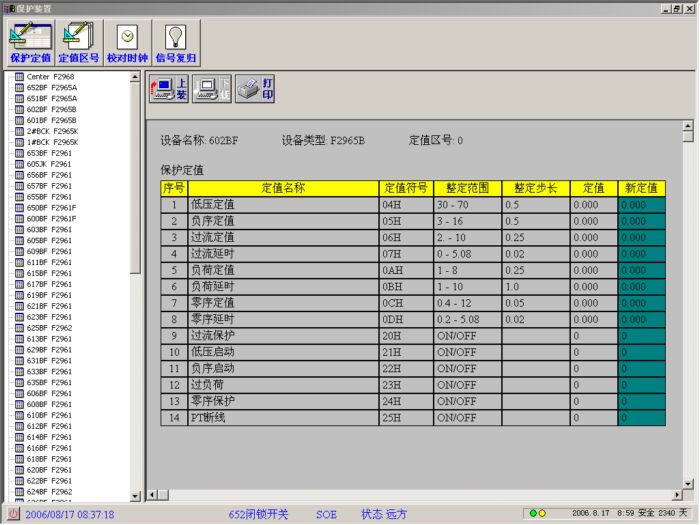Click right arrow of the table's horizontal scrollbar
Image resolution: width=700 pixels, height=525 pixels.
coord(676,494)
